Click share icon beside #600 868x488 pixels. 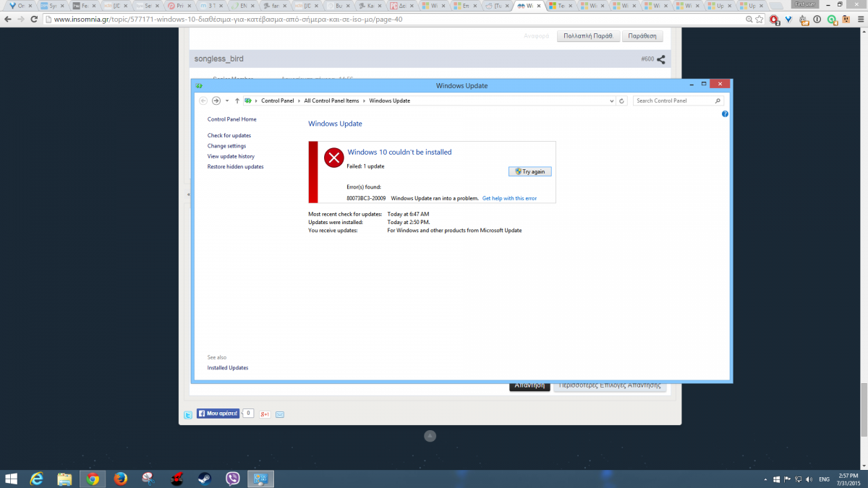point(660,59)
